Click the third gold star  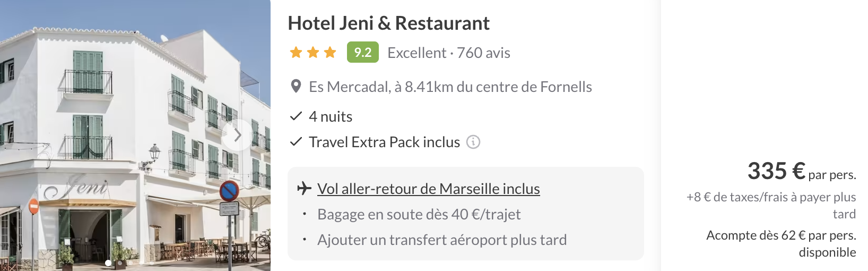point(330,52)
